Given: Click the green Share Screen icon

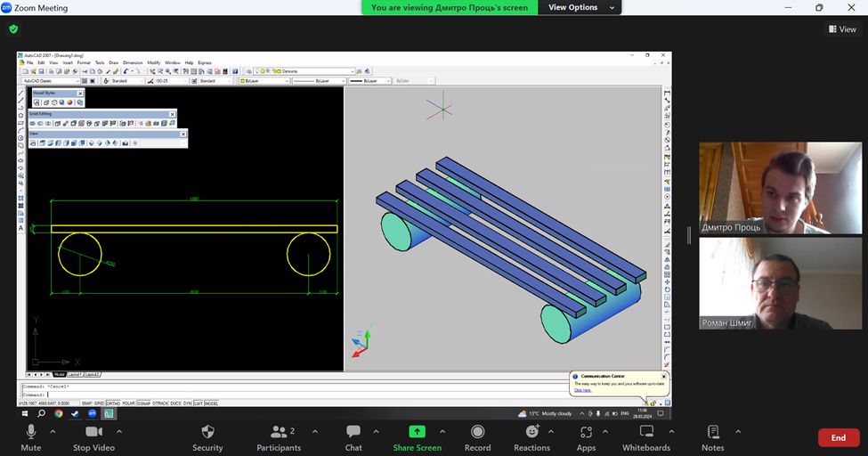Looking at the screenshot, I should [417, 433].
